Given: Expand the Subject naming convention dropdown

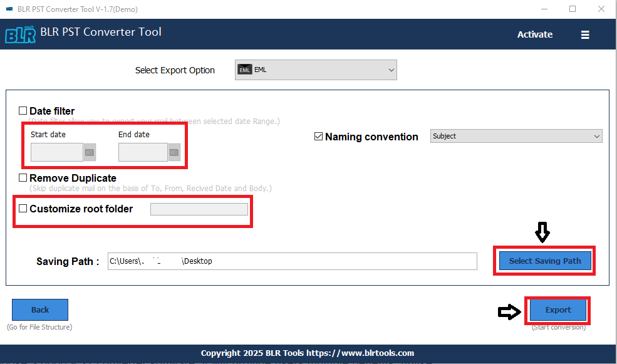Looking at the screenshot, I should click(x=596, y=136).
